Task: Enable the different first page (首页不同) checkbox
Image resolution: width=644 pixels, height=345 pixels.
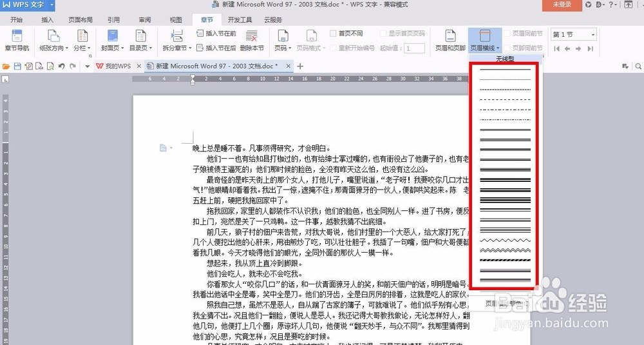Action: coord(333,34)
